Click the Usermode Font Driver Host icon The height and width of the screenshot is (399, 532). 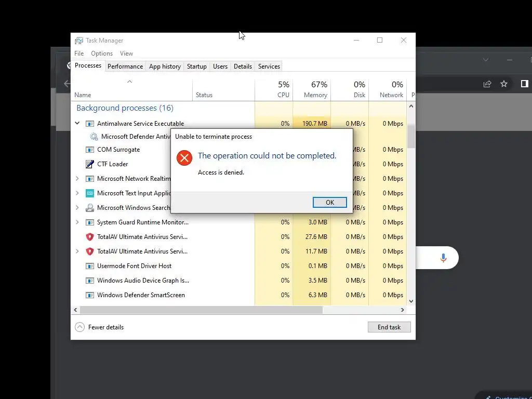click(x=89, y=266)
